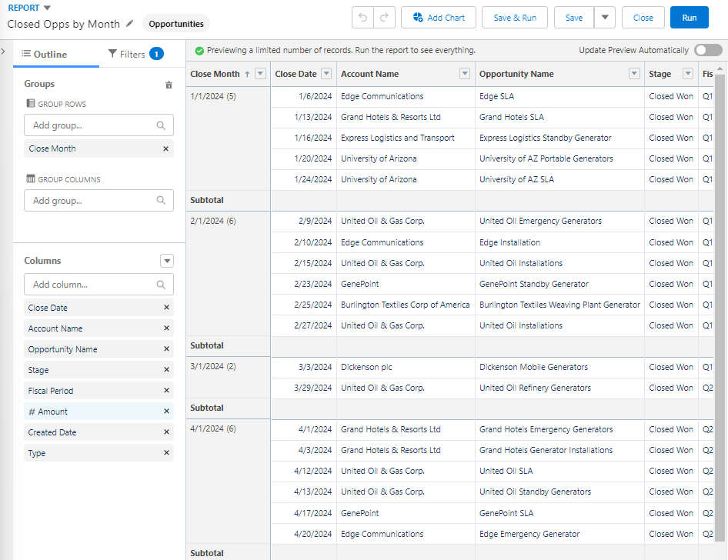Click the green preview status checkmark

point(199,51)
